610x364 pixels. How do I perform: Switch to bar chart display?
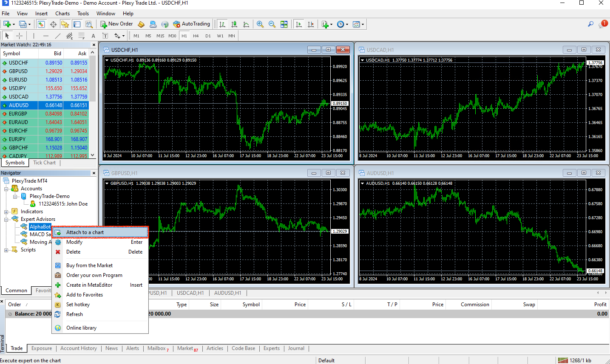(x=222, y=24)
